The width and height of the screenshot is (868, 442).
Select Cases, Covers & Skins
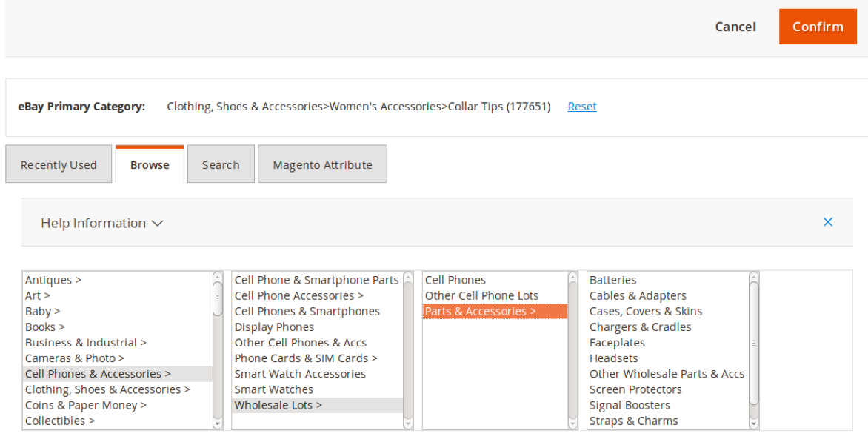667,312
